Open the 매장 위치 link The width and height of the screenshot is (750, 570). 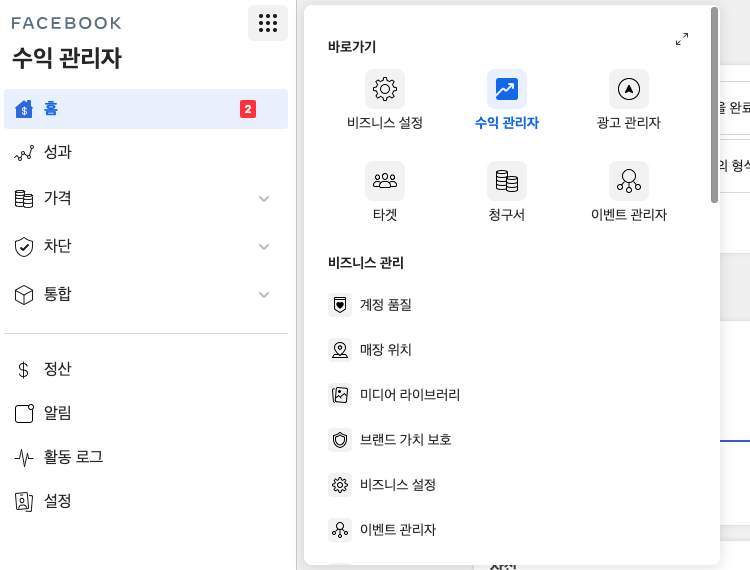[386, 350]
